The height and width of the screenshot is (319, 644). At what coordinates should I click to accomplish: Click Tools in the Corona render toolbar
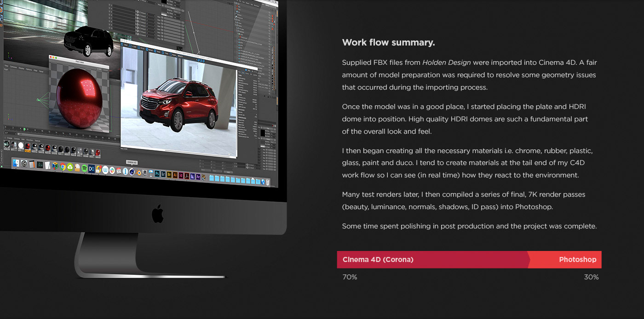pos(165,53)
